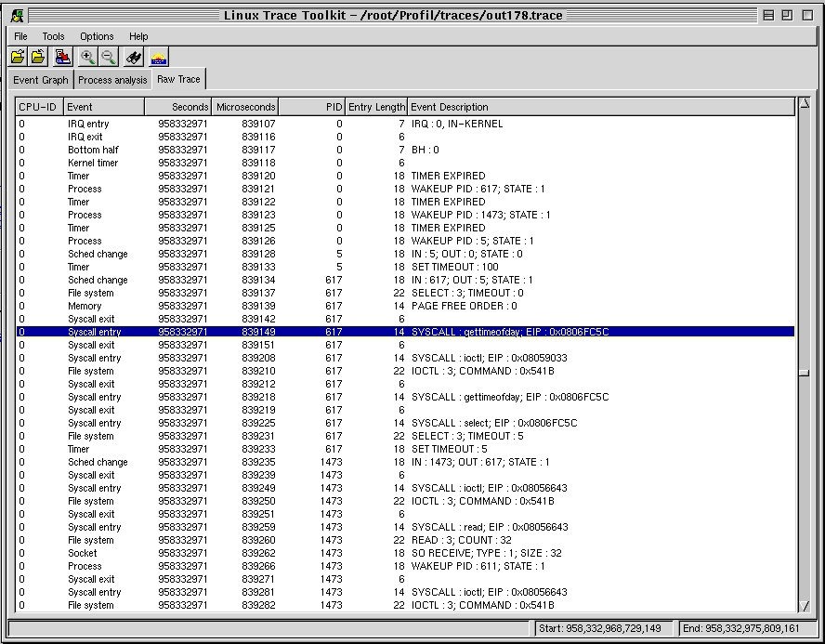
Task: Select the 'PAGE FREE ORDER : 0' row
Action: [x=405, y=306]
